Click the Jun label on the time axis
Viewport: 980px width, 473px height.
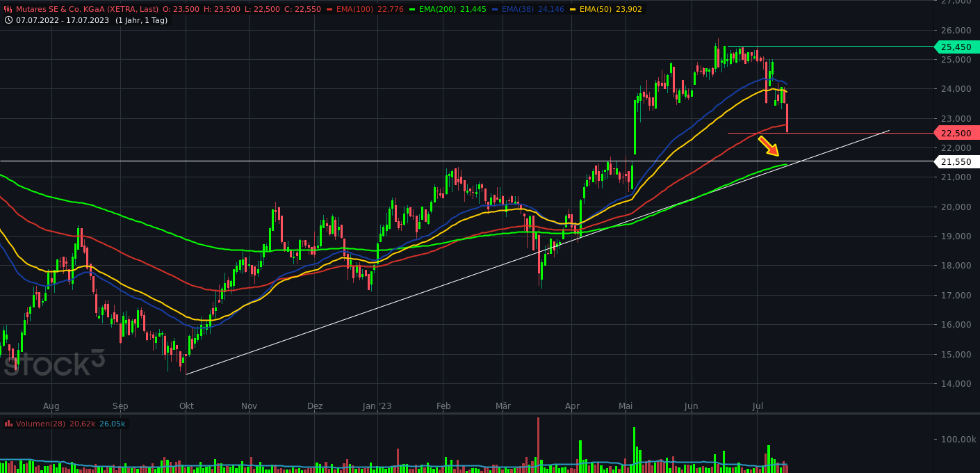click(691, 406)
